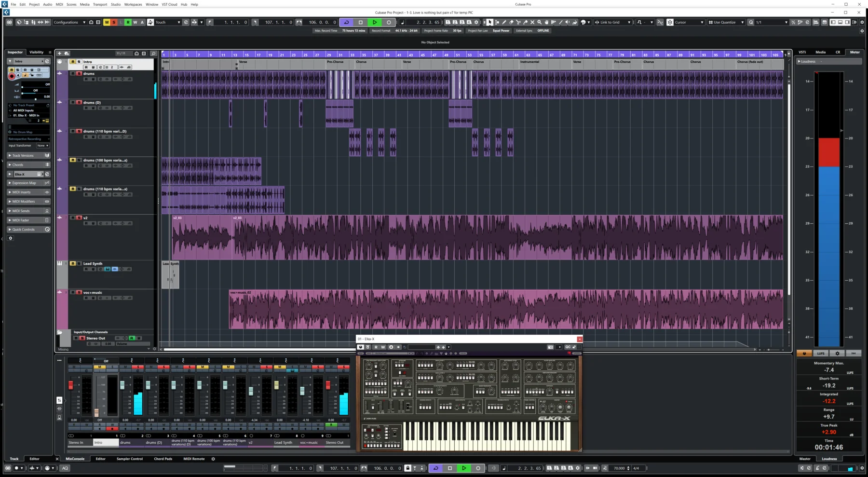Select the Play speaker tool
Screen dimensions: 868x477
pos(567,22)
